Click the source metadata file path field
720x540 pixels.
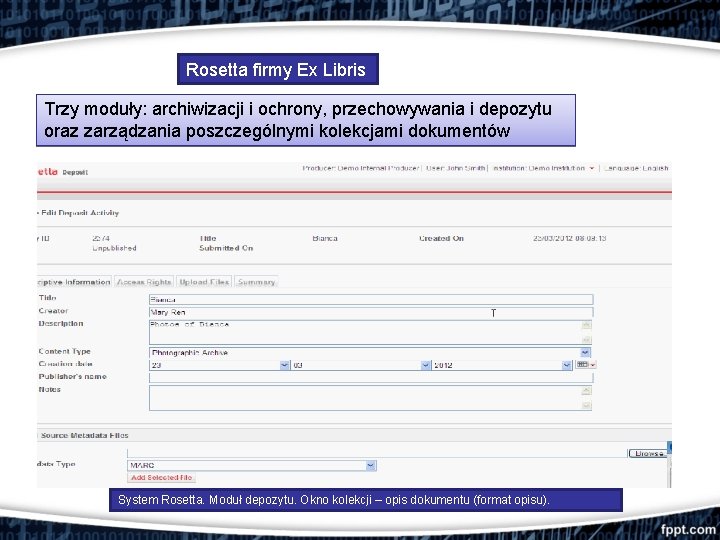pos(377,454)
